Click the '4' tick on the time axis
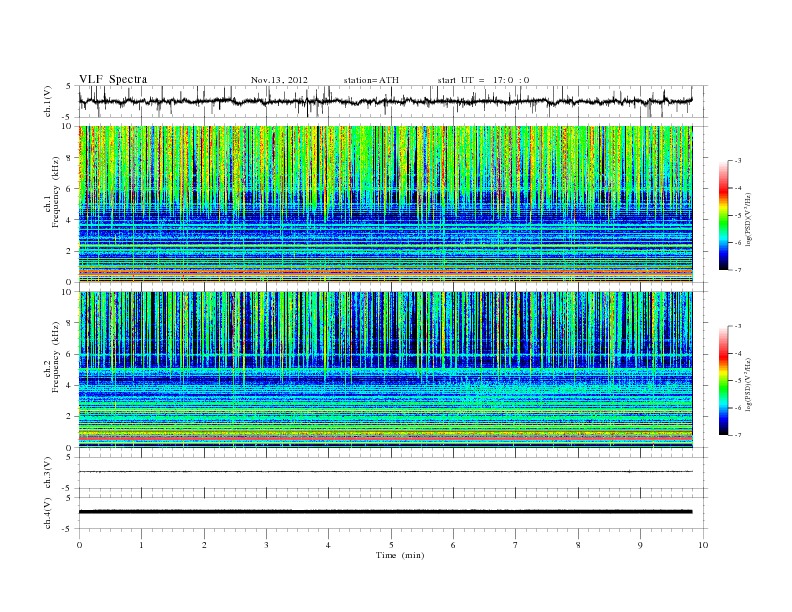This screenshot has width=792, height=612. 328,545
